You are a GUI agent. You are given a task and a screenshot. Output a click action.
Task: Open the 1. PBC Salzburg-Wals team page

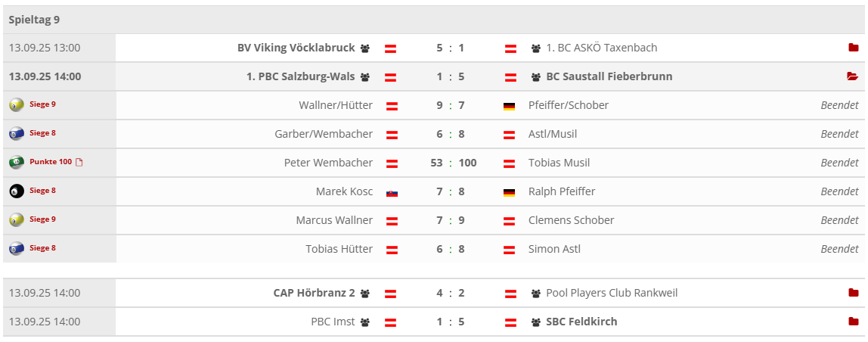[300, 76]
